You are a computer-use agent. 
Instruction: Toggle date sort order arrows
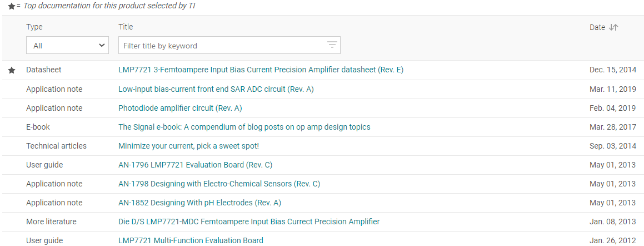pyautogui.click(x=613, y=27)
